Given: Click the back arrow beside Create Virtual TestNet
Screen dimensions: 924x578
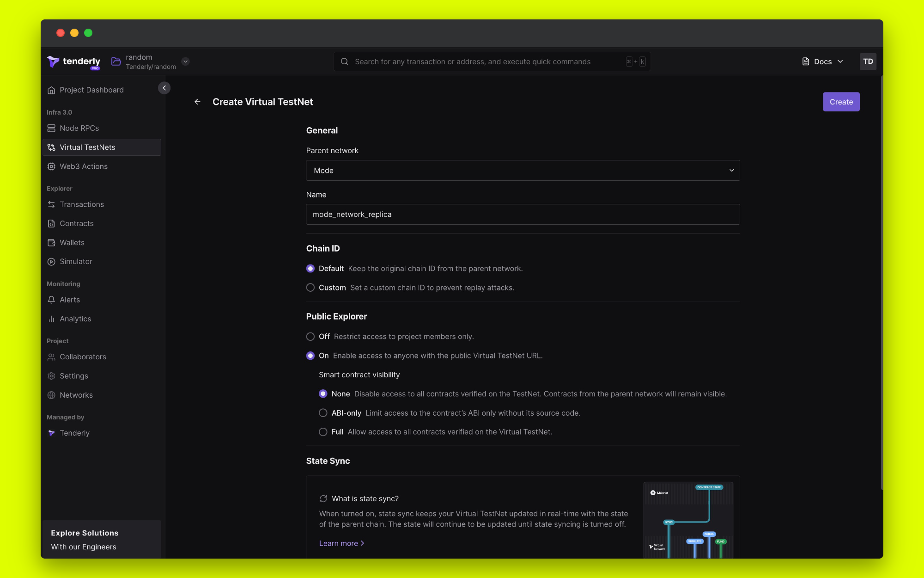Looking at the screenshot, I should coord(197,102).
